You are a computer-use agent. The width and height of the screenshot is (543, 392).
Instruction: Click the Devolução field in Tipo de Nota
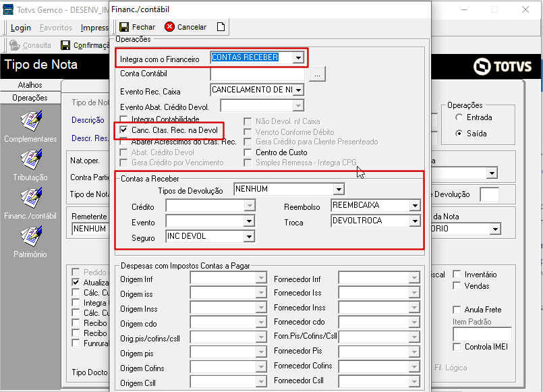click(x=489, y=194)
